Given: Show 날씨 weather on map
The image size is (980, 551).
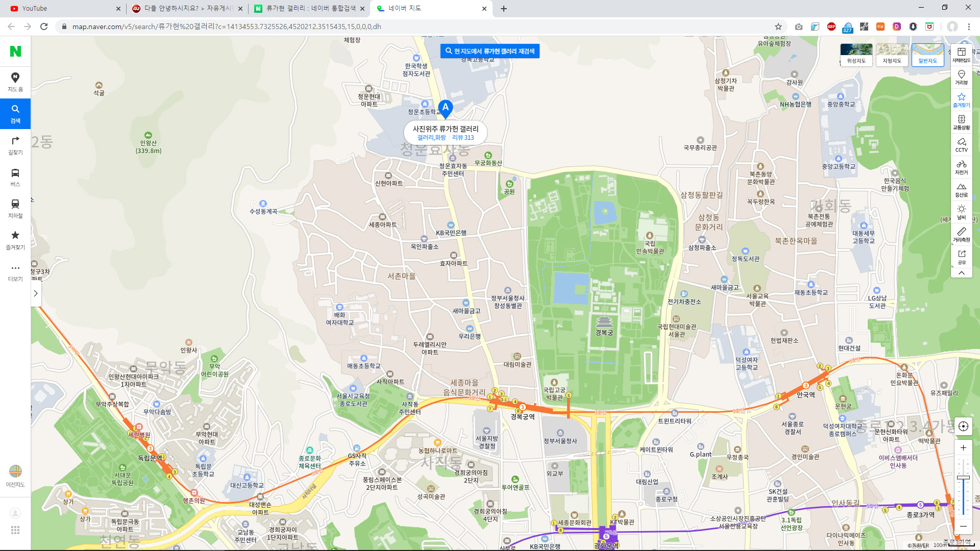Looking at the screenshot, I should (x=961, y=212).
